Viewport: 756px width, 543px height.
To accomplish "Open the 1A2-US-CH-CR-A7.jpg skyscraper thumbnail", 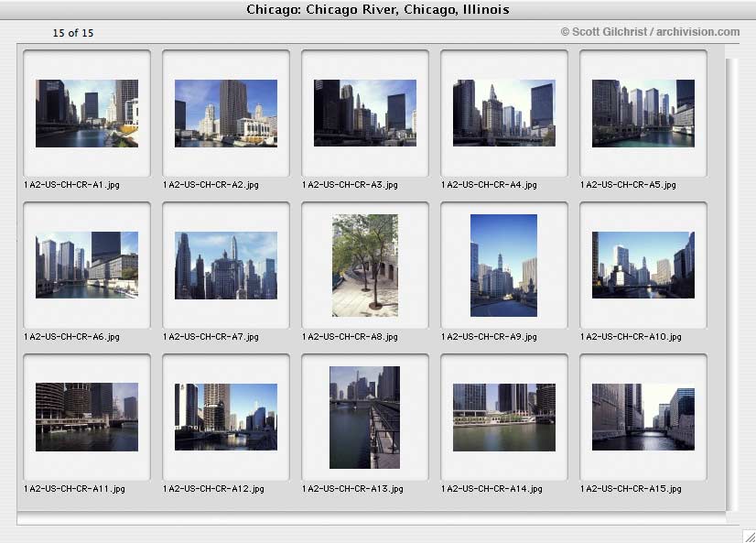I will point(226,266).
